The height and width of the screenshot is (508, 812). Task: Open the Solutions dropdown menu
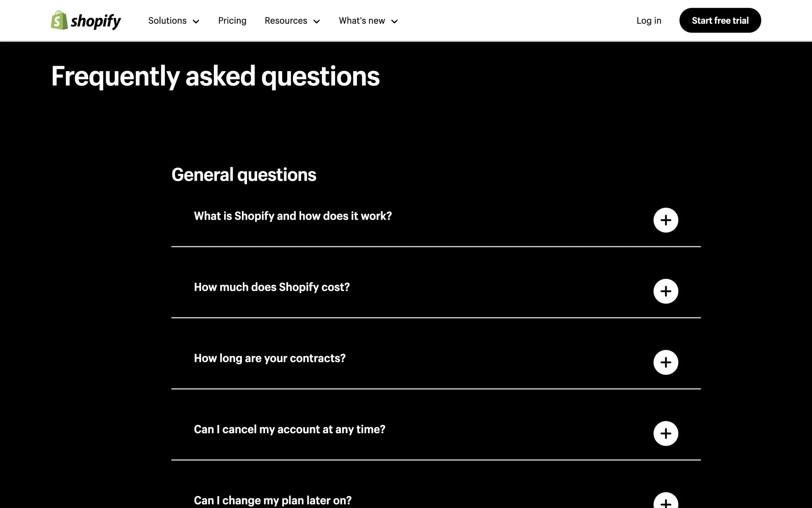coord(167,21)
